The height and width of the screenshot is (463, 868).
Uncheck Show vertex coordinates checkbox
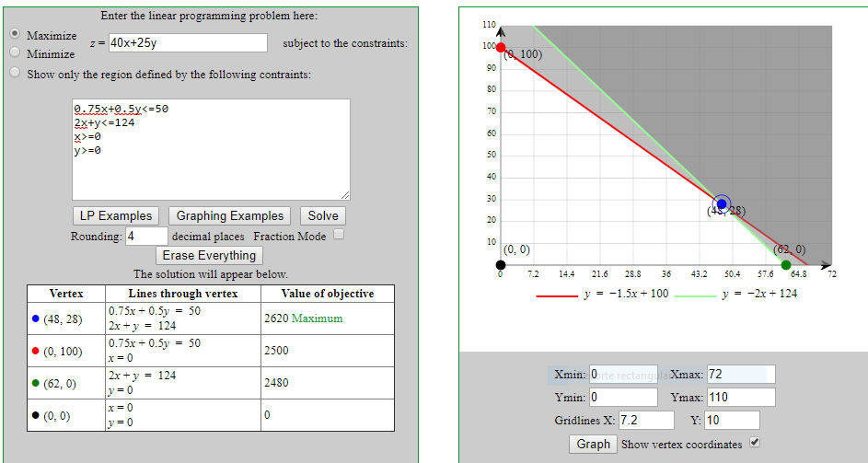tap(755, 444)
